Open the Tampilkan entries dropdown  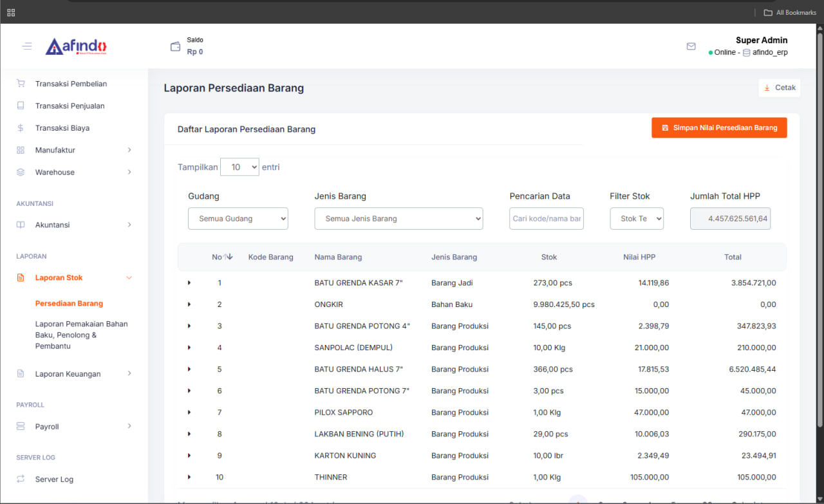click(239, 167)
